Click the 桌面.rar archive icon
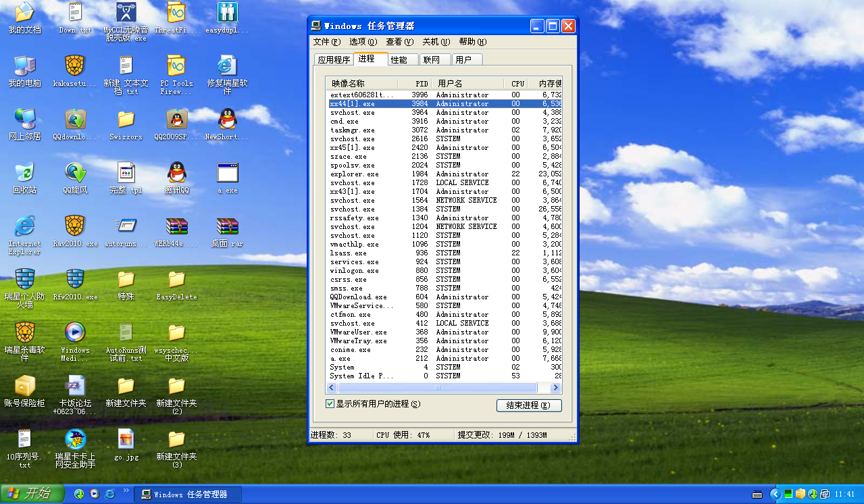This screenshot has width=864, height=504. click(227, 226)
